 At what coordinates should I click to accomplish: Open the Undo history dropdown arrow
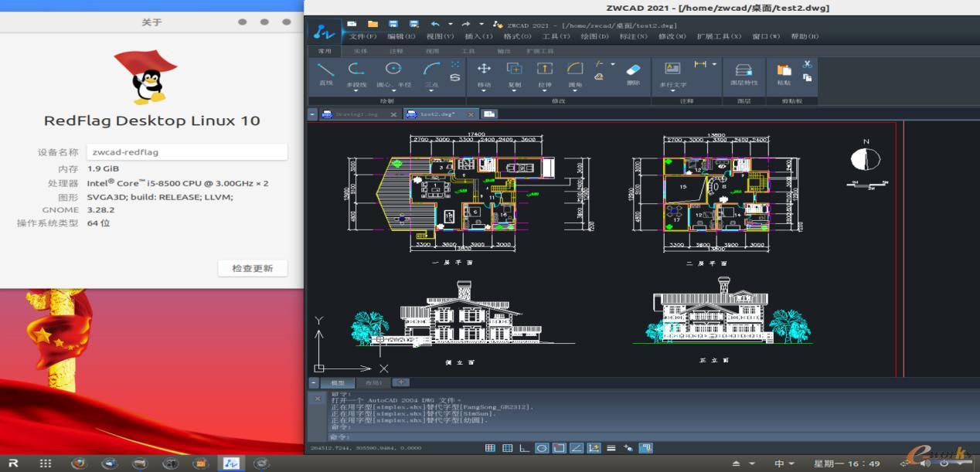pyautogui.click(x=451, y=24)
